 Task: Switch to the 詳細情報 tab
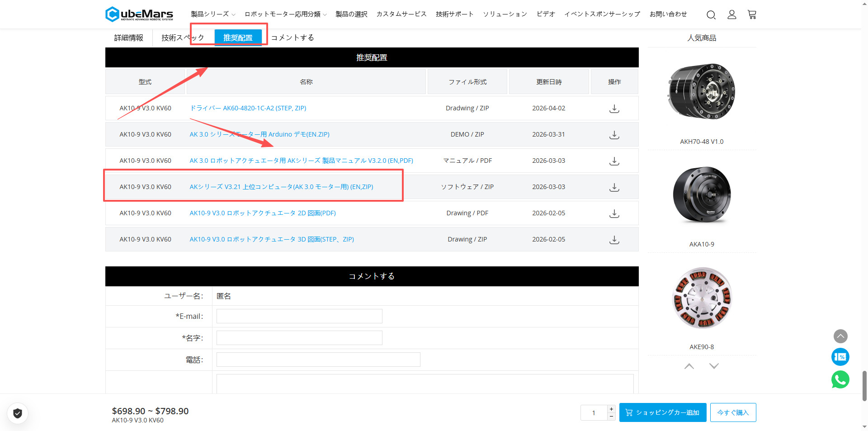tap(128, 38)
